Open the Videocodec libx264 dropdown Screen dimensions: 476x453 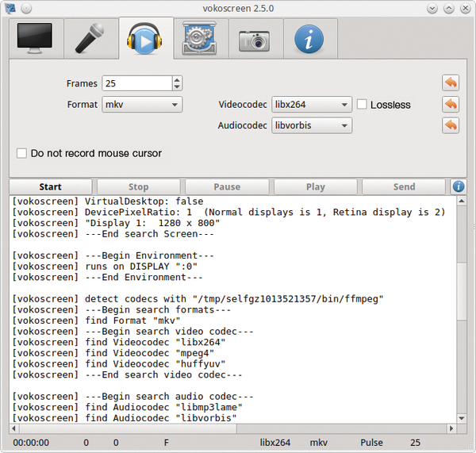coord(312,105)
